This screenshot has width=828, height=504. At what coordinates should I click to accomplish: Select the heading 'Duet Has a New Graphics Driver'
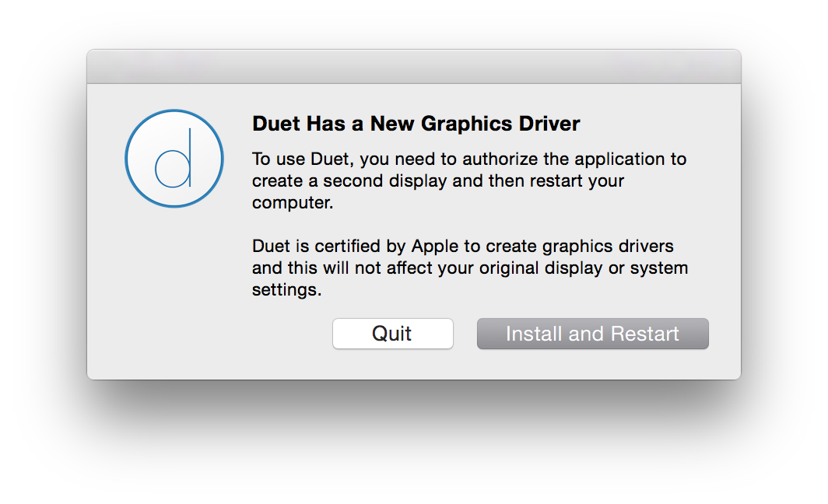[x=416, y=124]
